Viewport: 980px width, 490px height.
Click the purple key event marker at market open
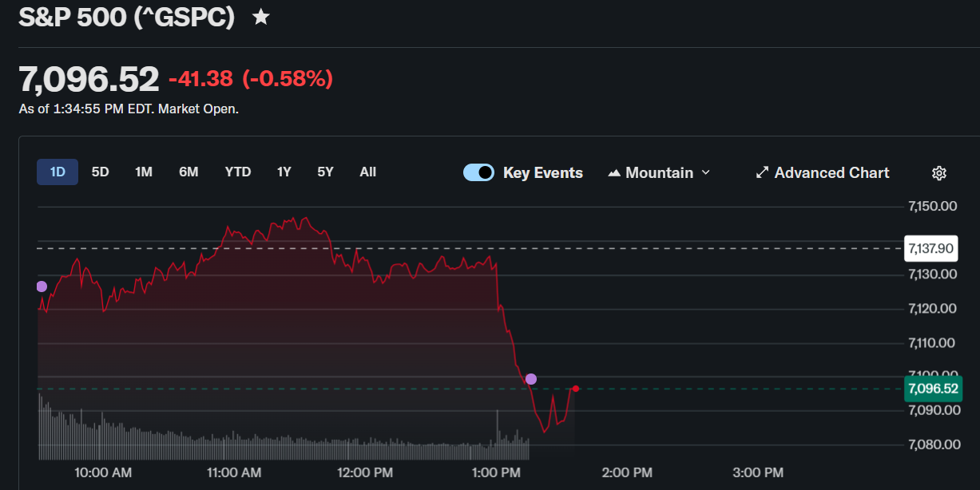[41, 286]
